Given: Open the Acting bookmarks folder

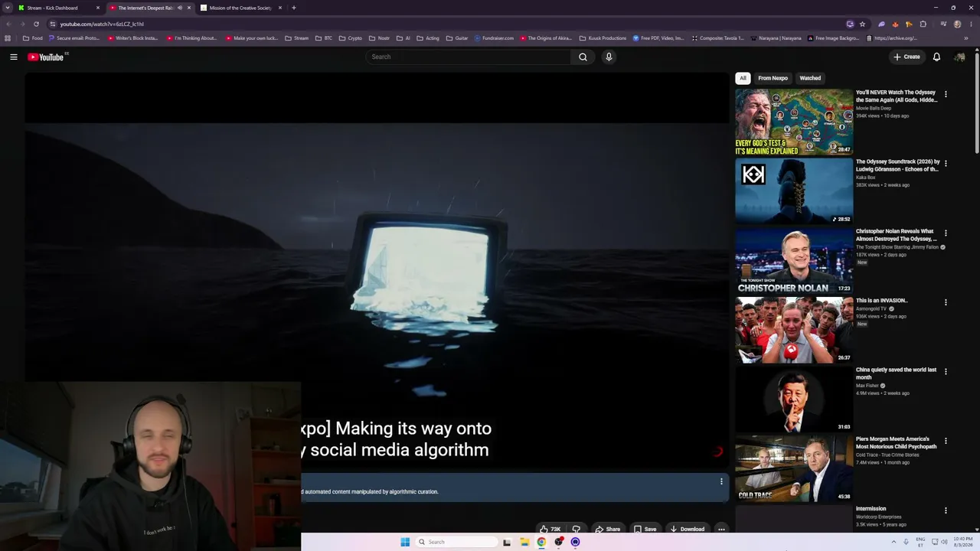Looking at the screenshot, I should (428, 37).
